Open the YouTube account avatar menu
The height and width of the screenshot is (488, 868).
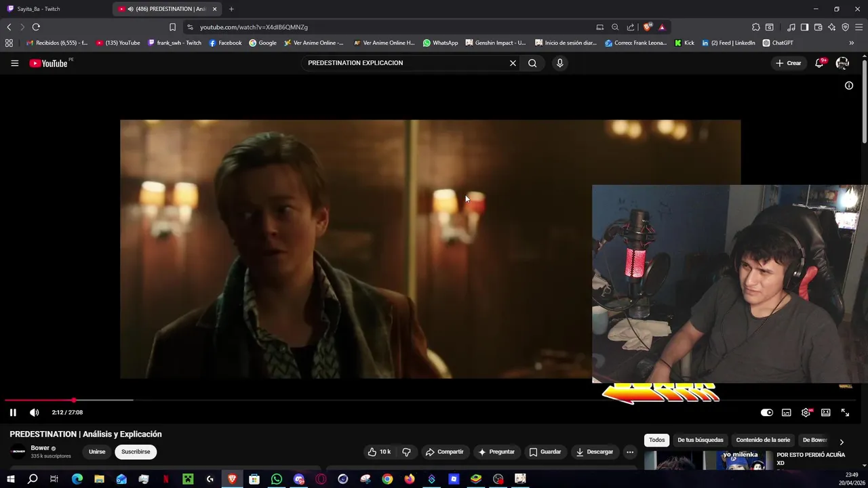[x=842, y=63]
